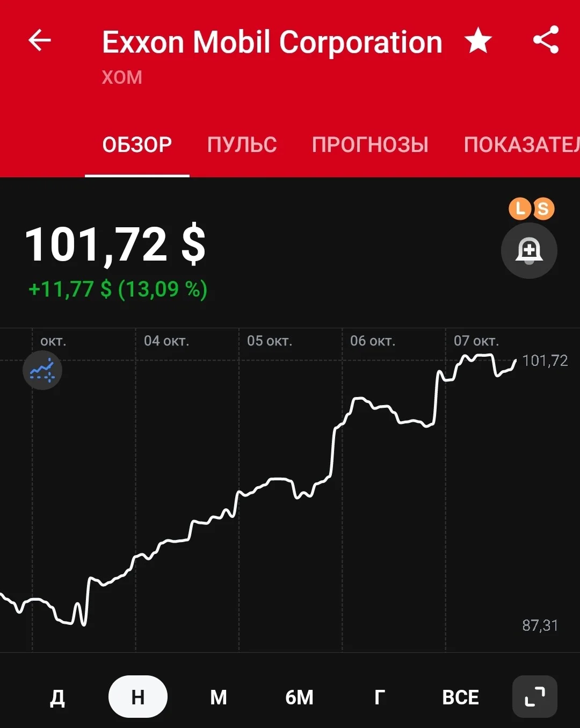The width and height of the screenshot is (580, 728).
Task: Tap the 07 окт. date label
Action: (476, 341)
